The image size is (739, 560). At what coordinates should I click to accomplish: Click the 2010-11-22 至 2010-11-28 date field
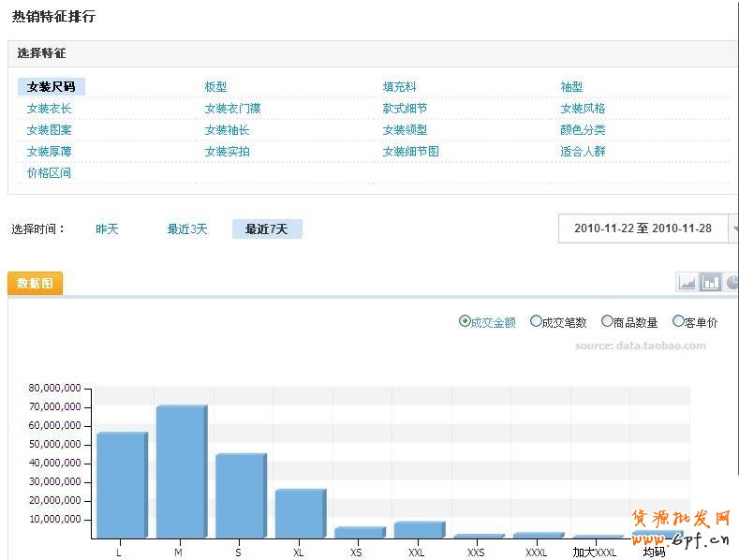pos(643,228)
